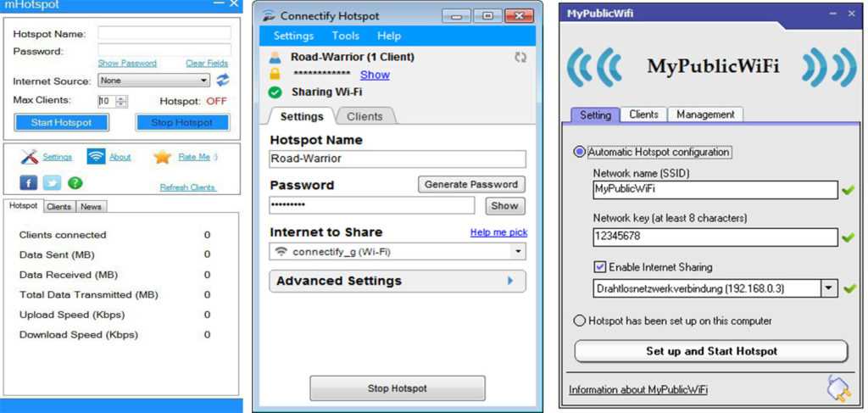Click the Network name (SSID) field

click(x=715, y=190)
